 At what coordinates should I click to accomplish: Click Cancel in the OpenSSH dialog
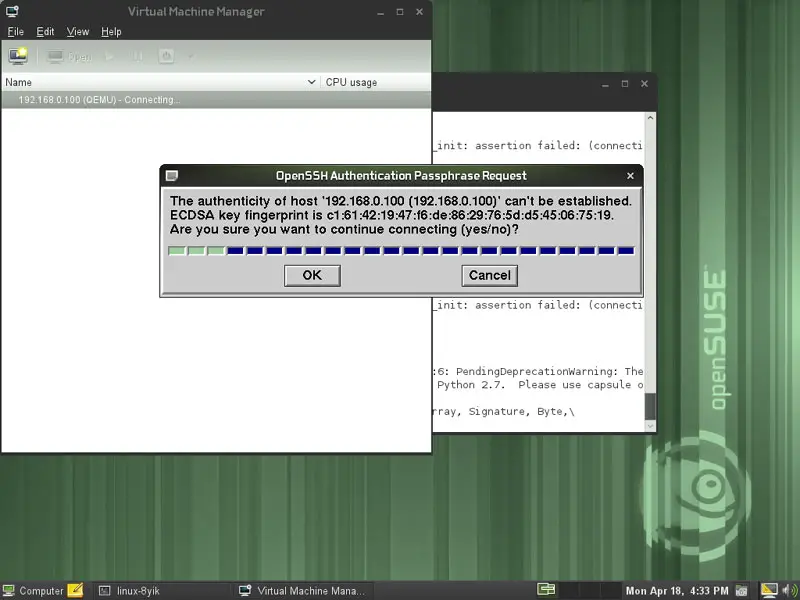tap(490, 276)
